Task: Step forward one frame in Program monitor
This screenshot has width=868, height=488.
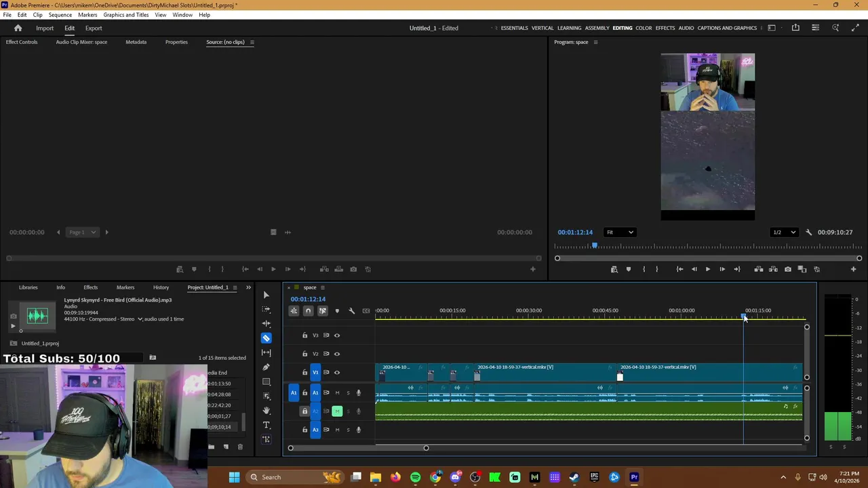Action: click(722, 269)
